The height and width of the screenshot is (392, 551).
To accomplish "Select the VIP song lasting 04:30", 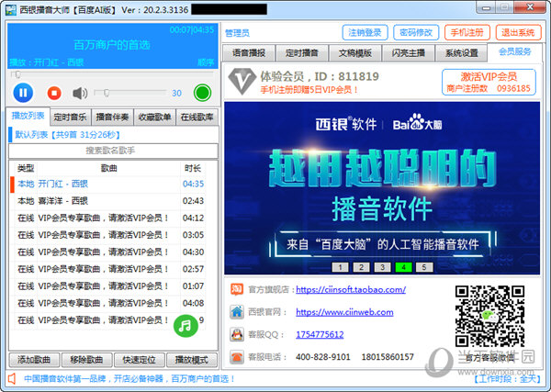I will [x=108, y=252].
